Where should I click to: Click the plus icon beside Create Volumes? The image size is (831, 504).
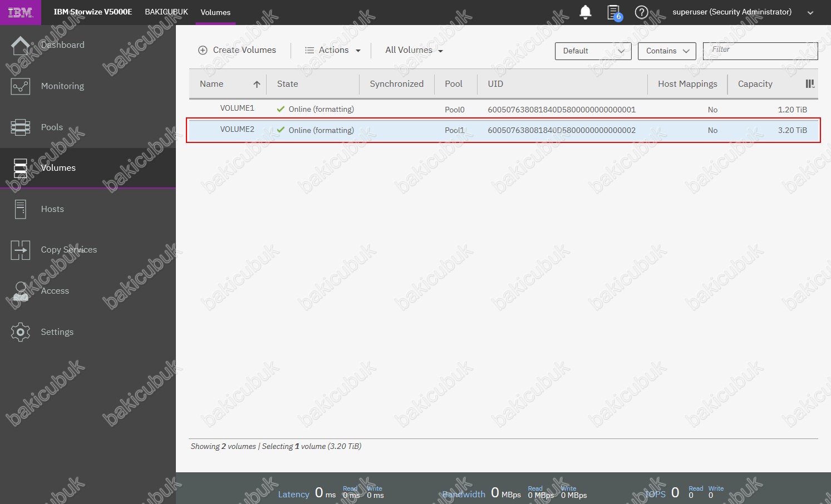coord(203,50)
